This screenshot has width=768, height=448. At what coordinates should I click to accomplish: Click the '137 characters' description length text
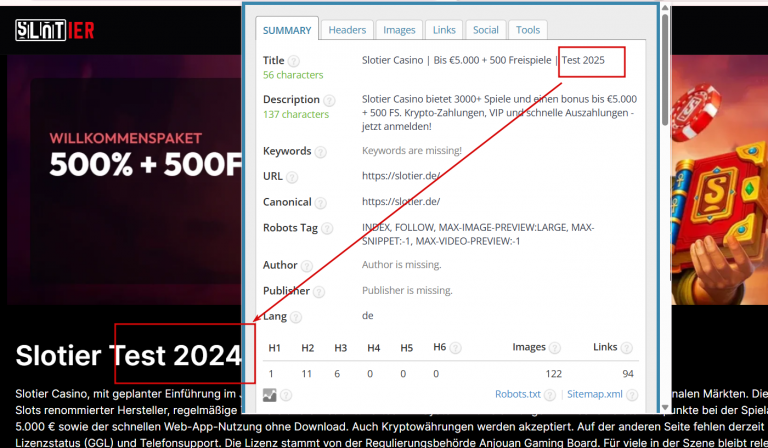click(x=296, y=114)
